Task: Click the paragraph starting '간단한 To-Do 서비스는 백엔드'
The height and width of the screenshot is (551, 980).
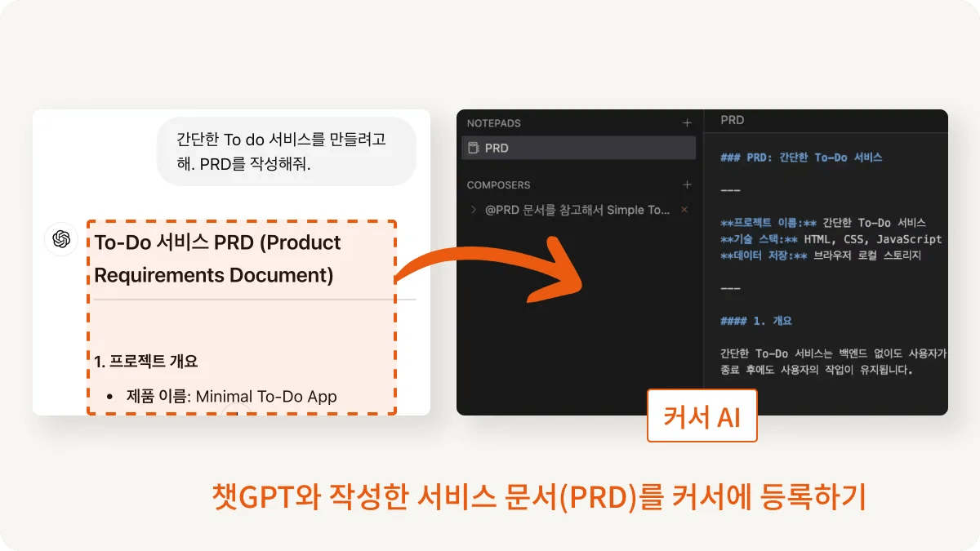Action: 833,353
